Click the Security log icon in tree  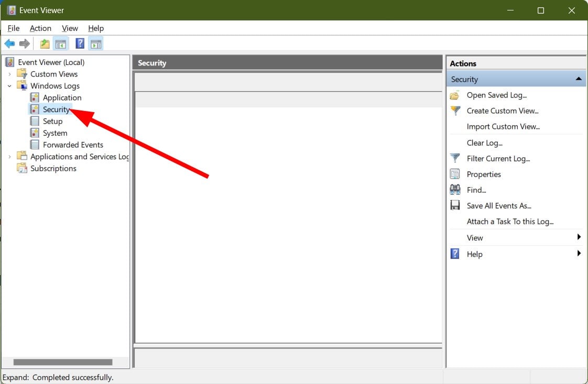click(35, 109)
